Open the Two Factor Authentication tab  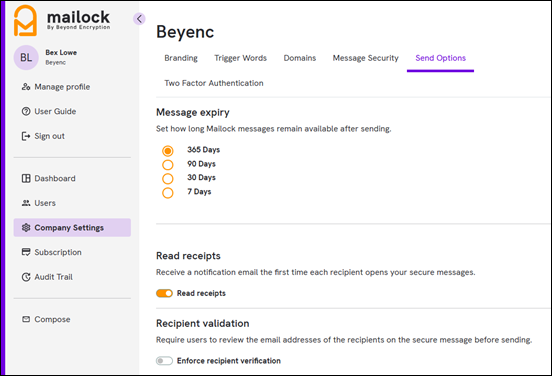(214, 83)
